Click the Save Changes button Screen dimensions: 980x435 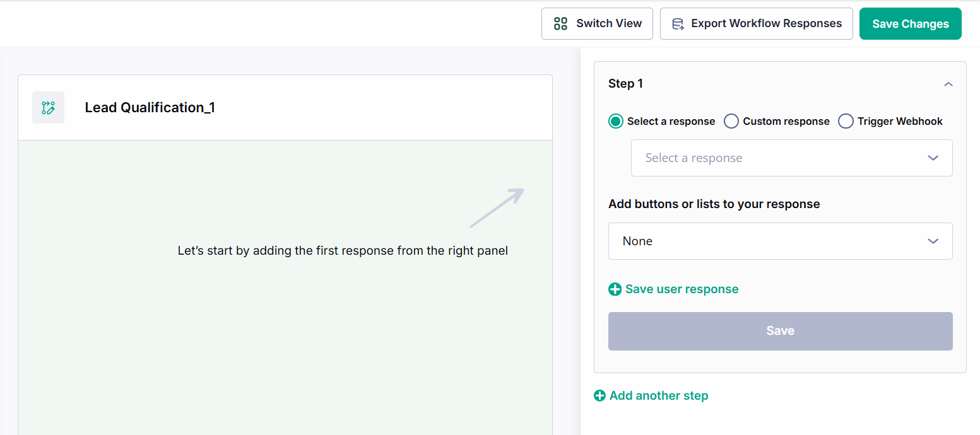click(x=911, y=24)
